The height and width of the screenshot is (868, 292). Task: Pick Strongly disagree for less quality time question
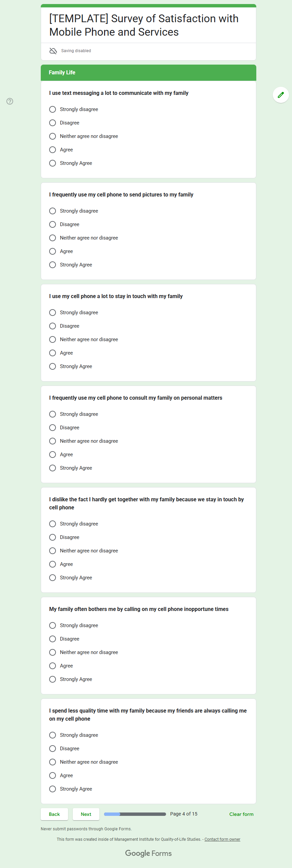(x=53, y=735)
